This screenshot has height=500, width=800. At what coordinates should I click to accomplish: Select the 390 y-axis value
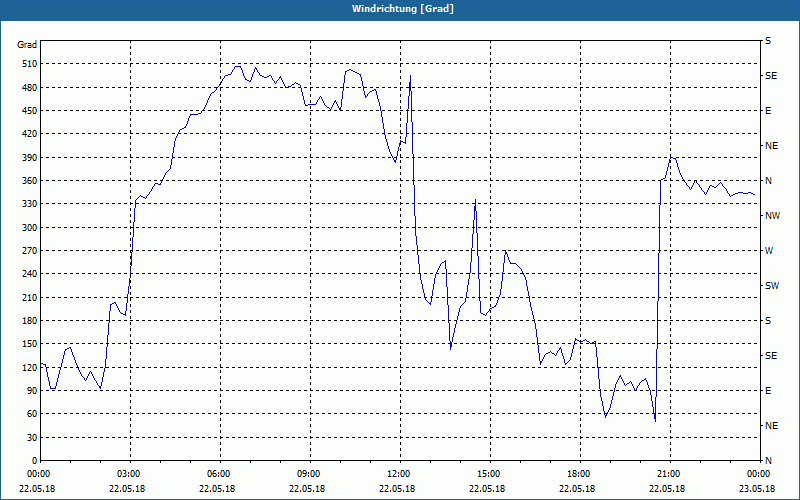tap(29, 158)
